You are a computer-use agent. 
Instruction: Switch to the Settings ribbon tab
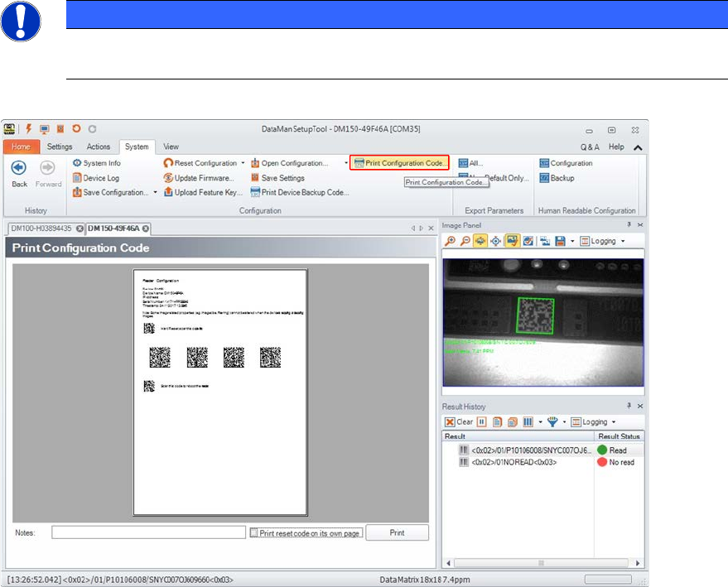59,147
